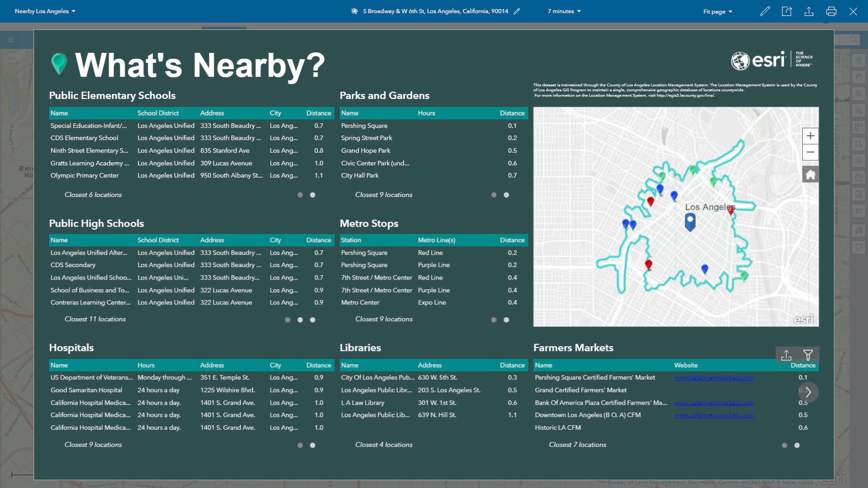868x488 pixels.
Task: Click the edit/pencil icon in toolbar
Action: tap(765, 11)
